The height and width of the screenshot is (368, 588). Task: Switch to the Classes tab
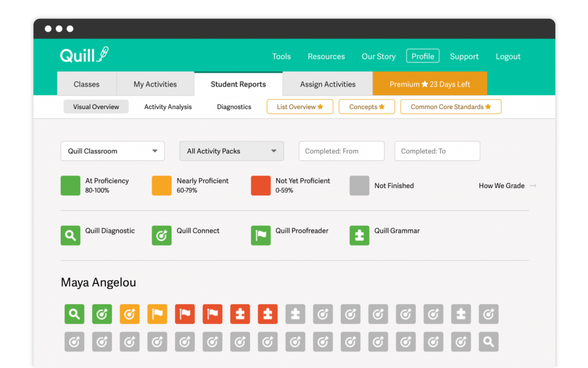click(87, 84)
